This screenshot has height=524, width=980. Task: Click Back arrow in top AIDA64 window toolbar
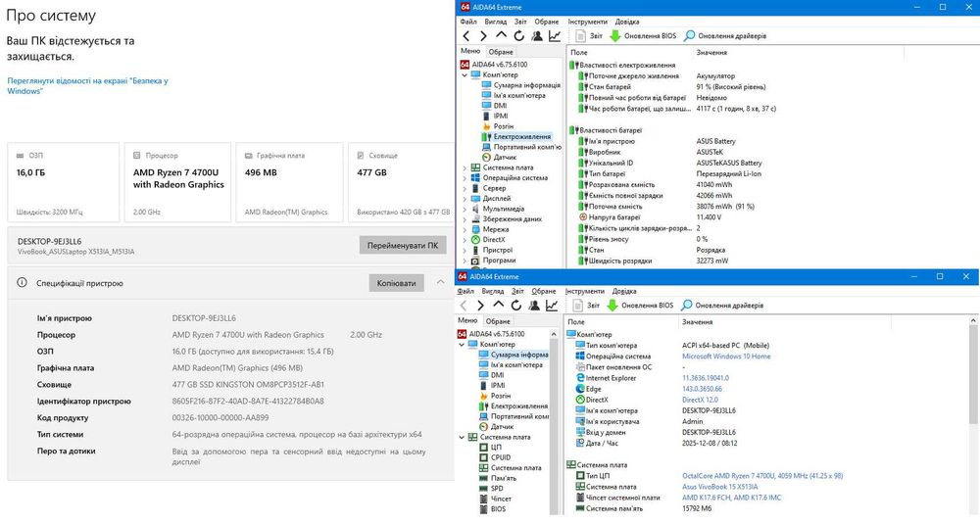click(466, 36)
